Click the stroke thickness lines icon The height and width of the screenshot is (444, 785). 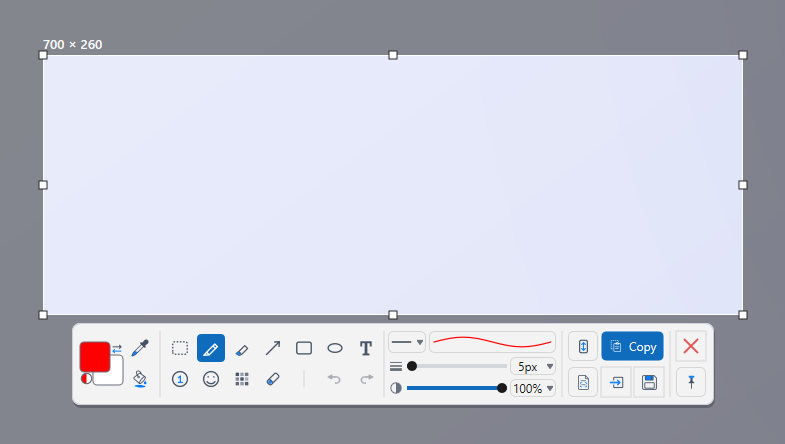point(396,367)
